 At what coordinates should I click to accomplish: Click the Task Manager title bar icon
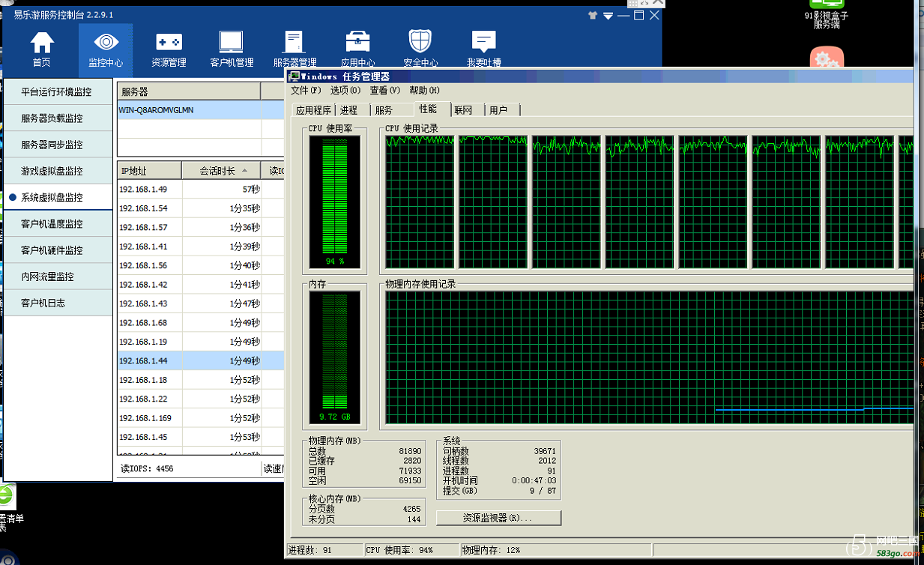coord(295,76)
